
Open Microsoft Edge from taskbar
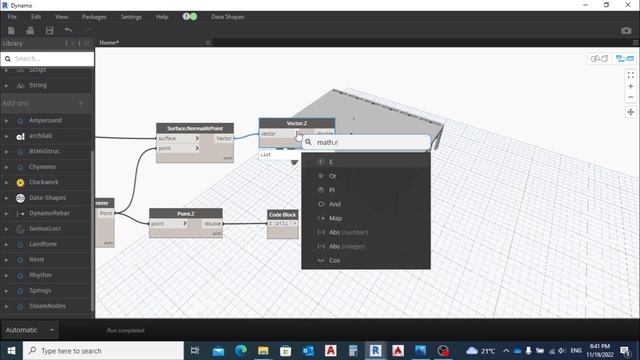pyautogui.click(x=241, y=351)
